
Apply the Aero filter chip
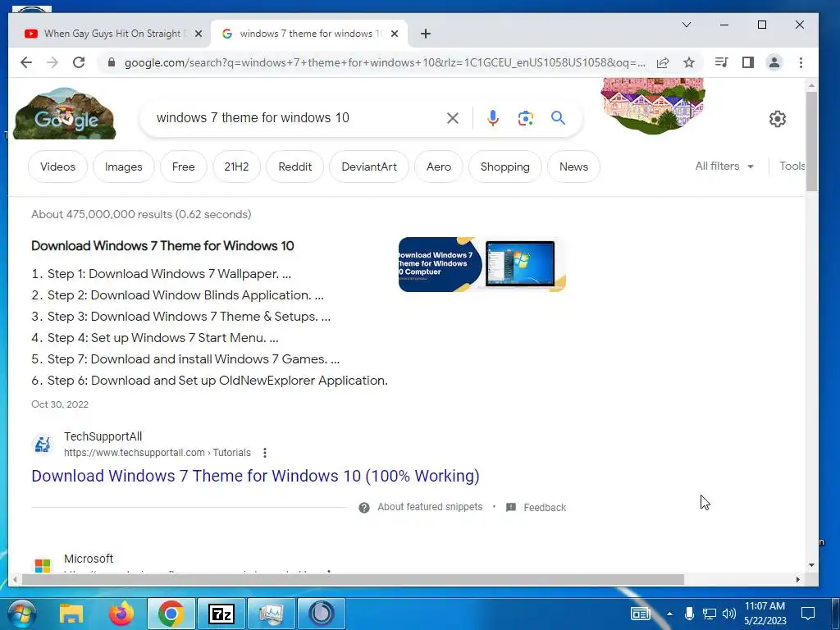[439, 167]
